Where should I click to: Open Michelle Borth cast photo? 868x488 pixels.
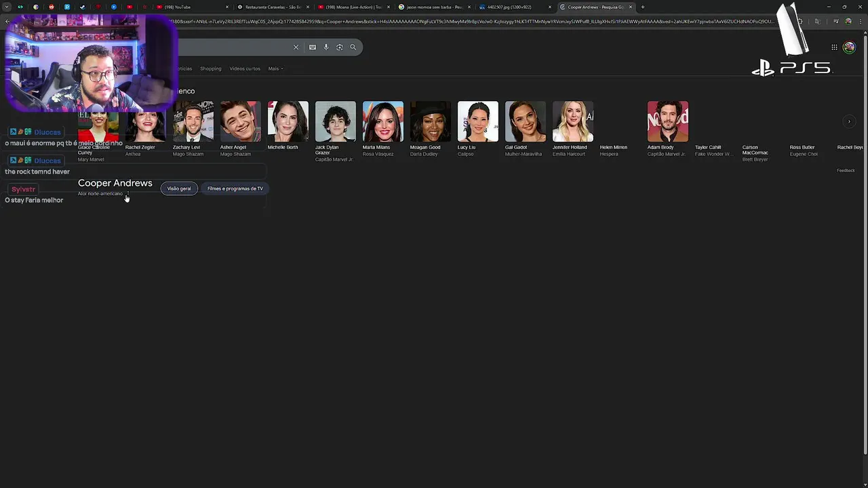click(x=288, y=121)
